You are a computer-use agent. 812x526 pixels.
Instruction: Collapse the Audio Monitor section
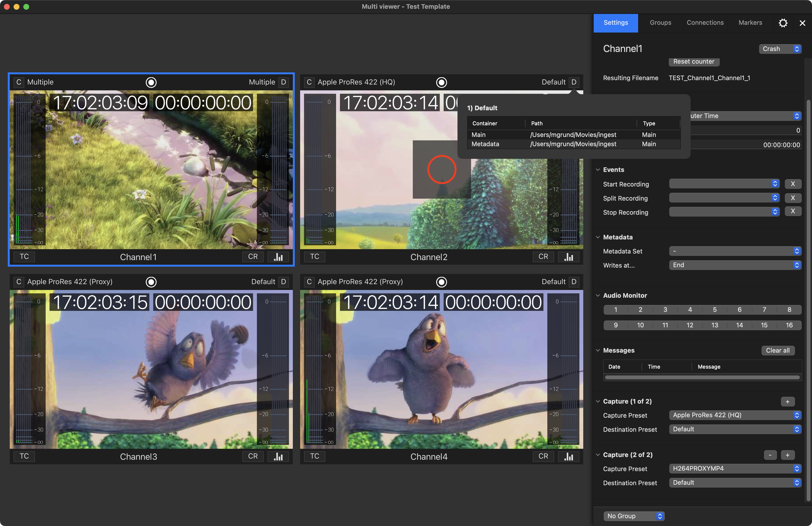point(598,295)
